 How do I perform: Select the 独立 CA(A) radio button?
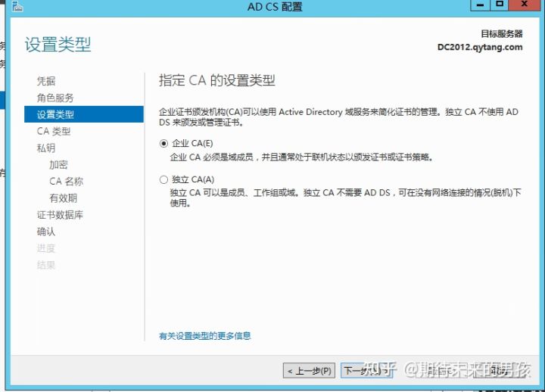pyautogui.click(x=163, y=179)
